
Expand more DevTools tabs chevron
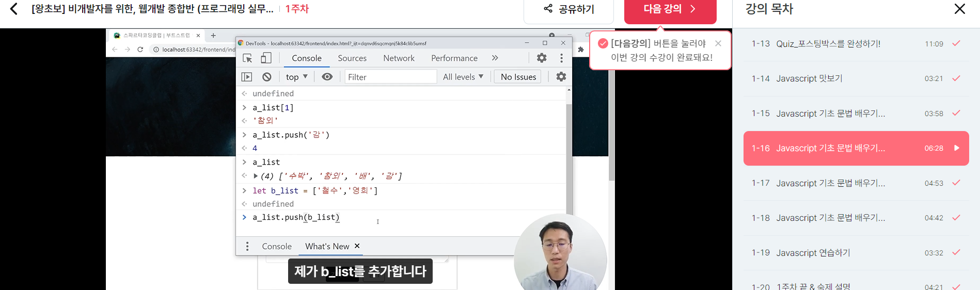495,58
